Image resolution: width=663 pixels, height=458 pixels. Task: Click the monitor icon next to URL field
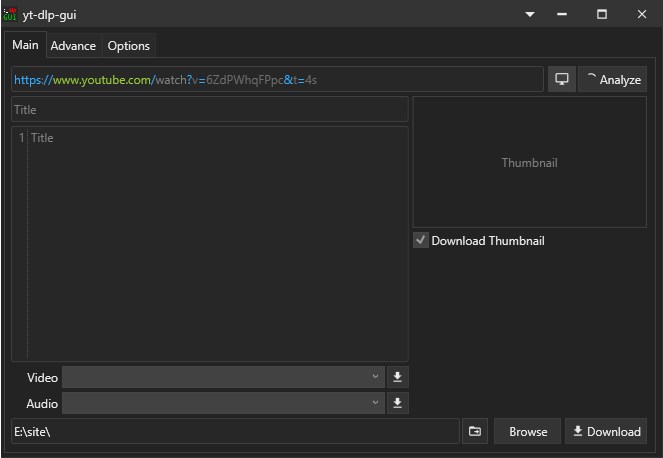[x=561, y=80]
